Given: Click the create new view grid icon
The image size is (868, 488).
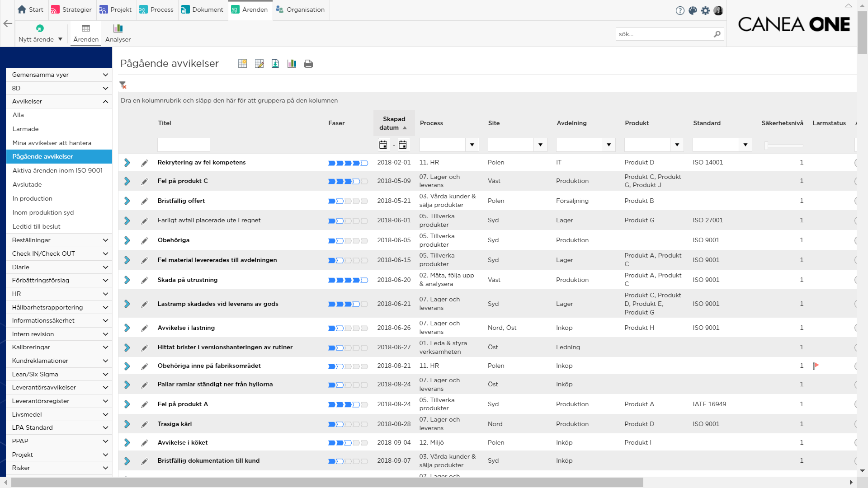Looking at the screenshot, I should coord(242,64).
